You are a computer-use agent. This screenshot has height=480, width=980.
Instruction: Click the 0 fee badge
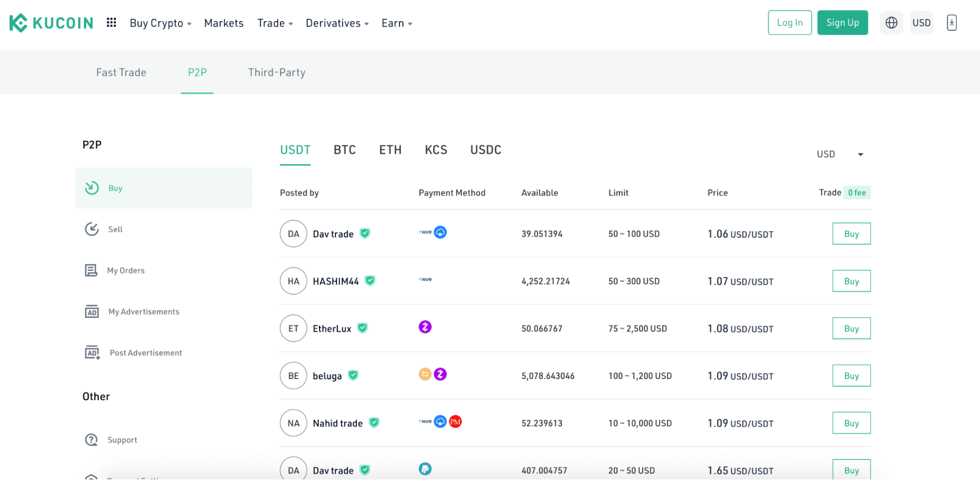[857, 193]
